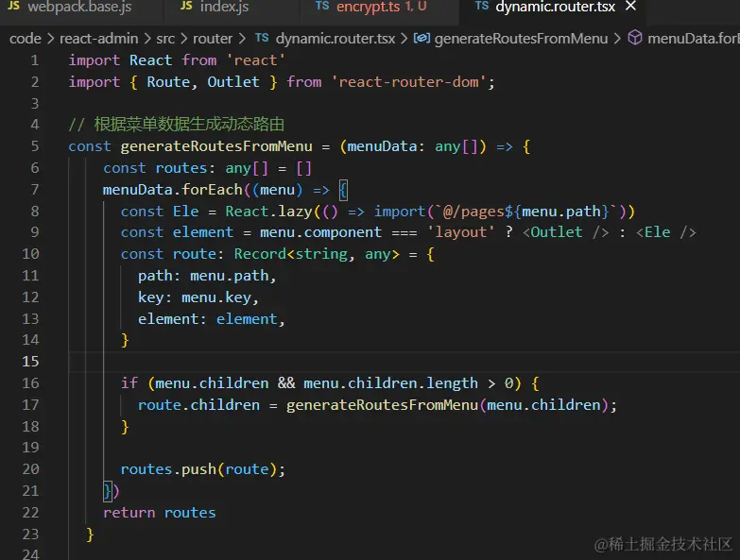Viewport: 740px width, 560px height.
Task: Click the TS file icon in the breadcrumb
Action: [262, 38]
